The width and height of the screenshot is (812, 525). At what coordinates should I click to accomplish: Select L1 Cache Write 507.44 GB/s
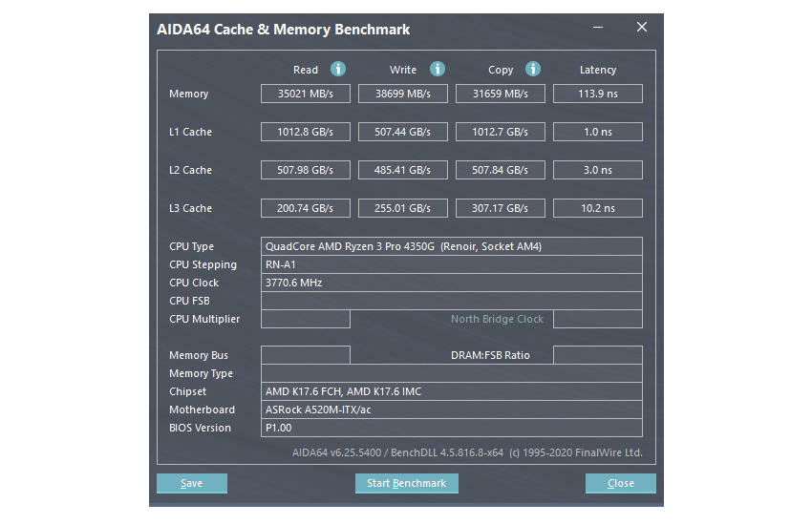403,132
